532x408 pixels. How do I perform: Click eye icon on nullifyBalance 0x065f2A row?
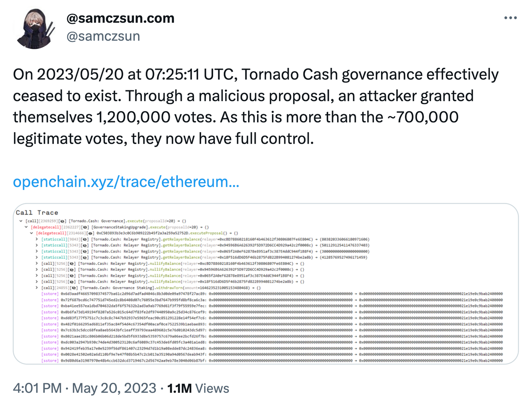point(72,276)
